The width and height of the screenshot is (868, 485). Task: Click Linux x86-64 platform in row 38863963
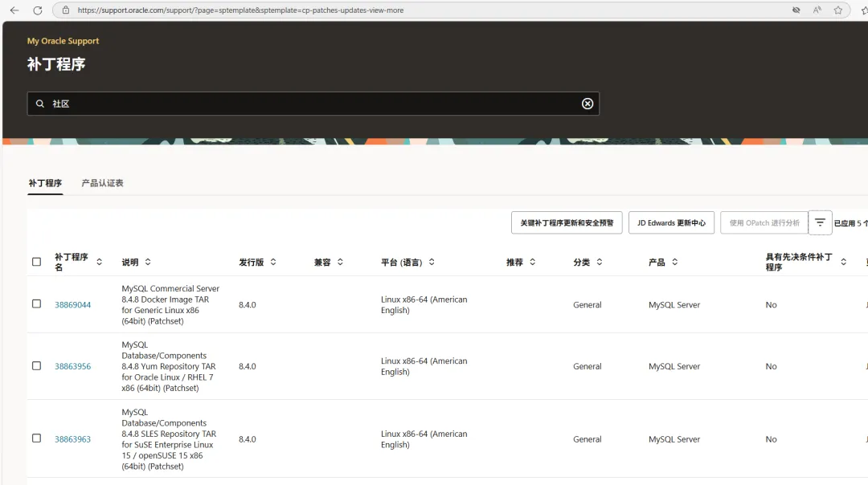(x=424, y=439)
